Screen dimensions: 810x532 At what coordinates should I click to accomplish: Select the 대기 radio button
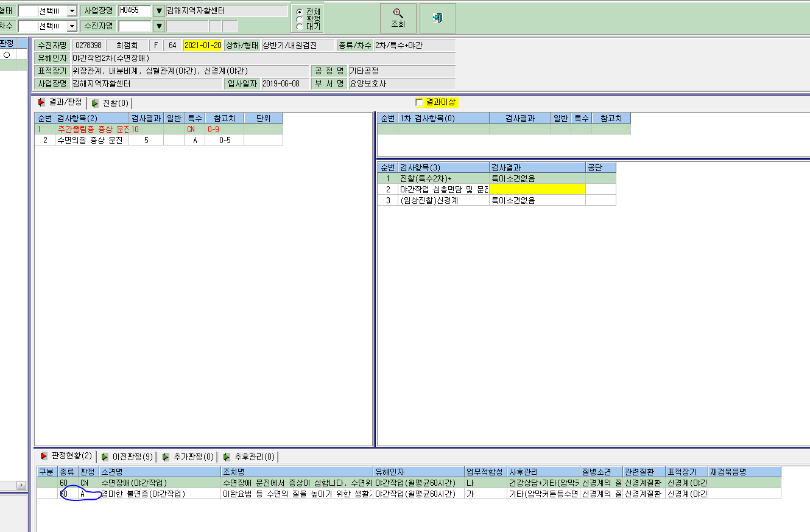[299, 26]
